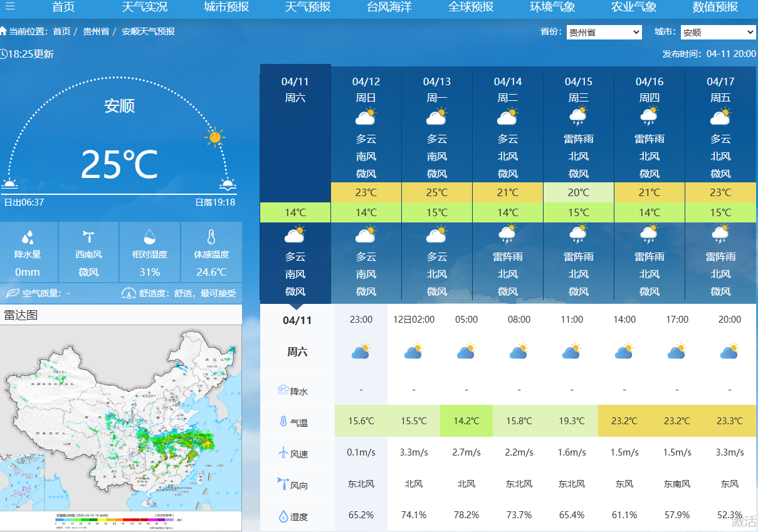The width and height of the screenshot is (758, 532).
Task: Click the 首页 breadcrumb link
Action: [x=61, y=31]
